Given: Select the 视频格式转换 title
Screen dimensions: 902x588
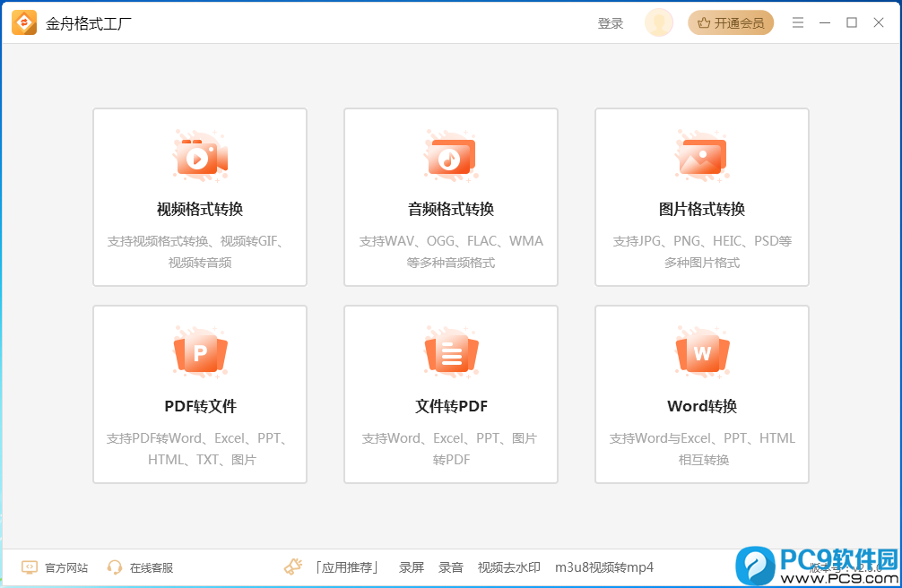Looking at the screenshot, I should (200, 209).
